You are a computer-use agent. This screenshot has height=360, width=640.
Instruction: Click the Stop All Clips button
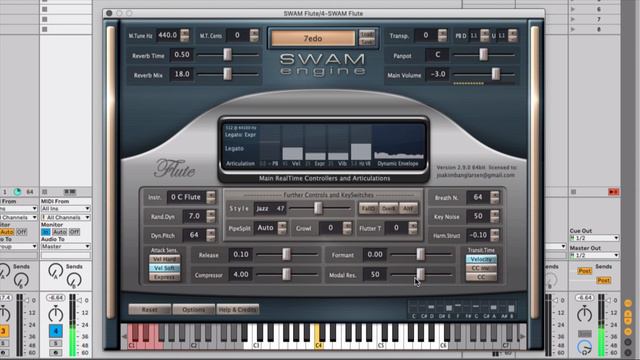(x=573, y=191)
